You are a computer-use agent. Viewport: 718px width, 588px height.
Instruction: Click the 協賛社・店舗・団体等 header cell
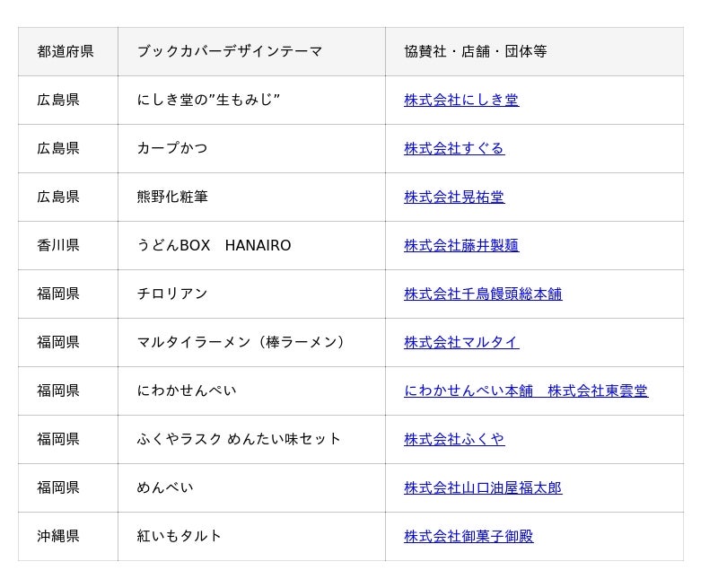476,51
